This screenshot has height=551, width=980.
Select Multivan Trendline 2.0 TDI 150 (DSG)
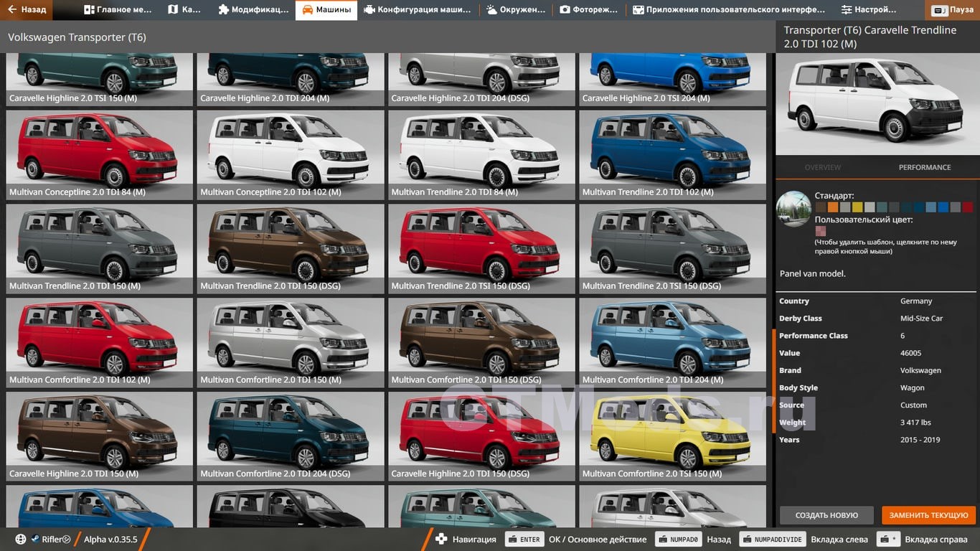(291, 248)
